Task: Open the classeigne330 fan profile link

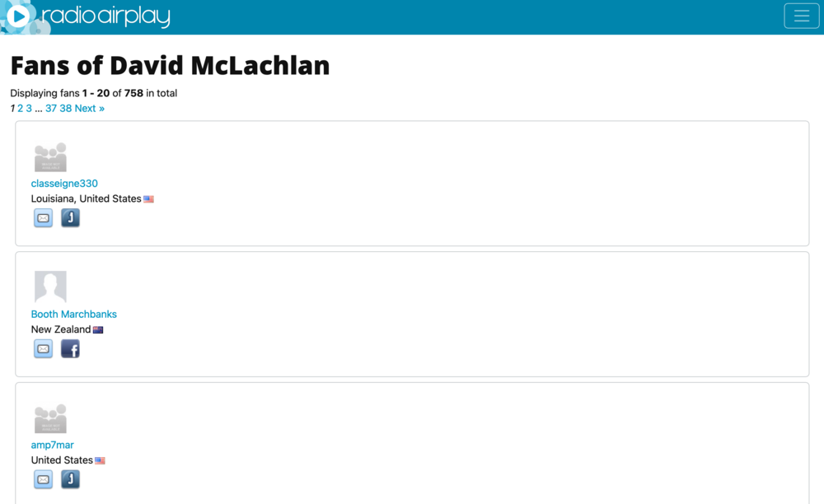Action: tap(64, 184)
